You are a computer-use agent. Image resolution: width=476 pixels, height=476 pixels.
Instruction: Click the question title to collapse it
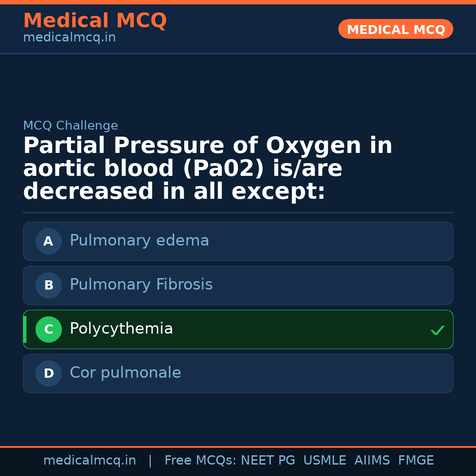pyautogui.click(x=207, y=168)
